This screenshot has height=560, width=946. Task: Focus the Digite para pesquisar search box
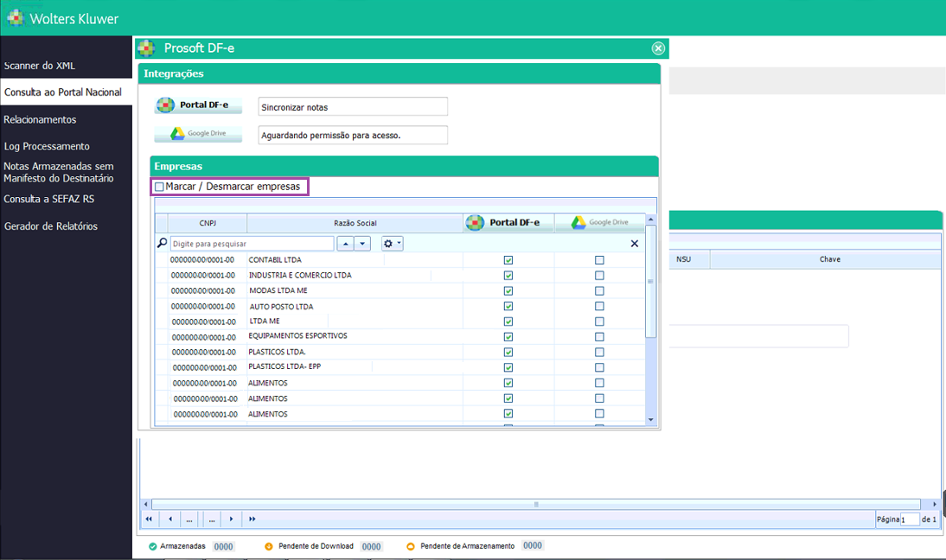coord(252,244)
